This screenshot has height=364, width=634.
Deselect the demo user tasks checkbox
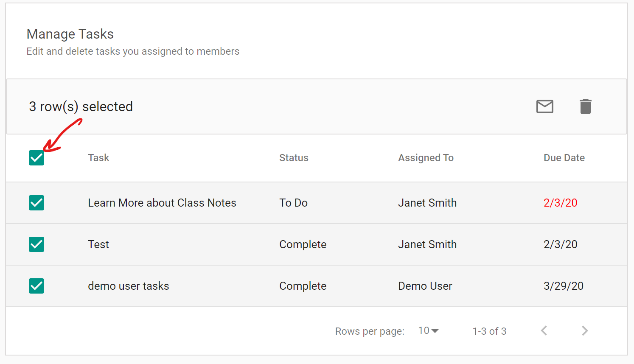[36, 286]
